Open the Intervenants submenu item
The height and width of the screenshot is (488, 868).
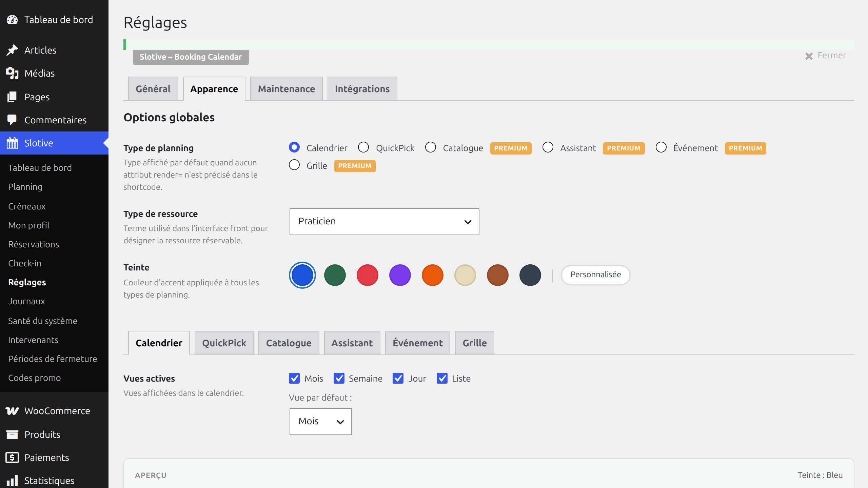tap(33, 340)
